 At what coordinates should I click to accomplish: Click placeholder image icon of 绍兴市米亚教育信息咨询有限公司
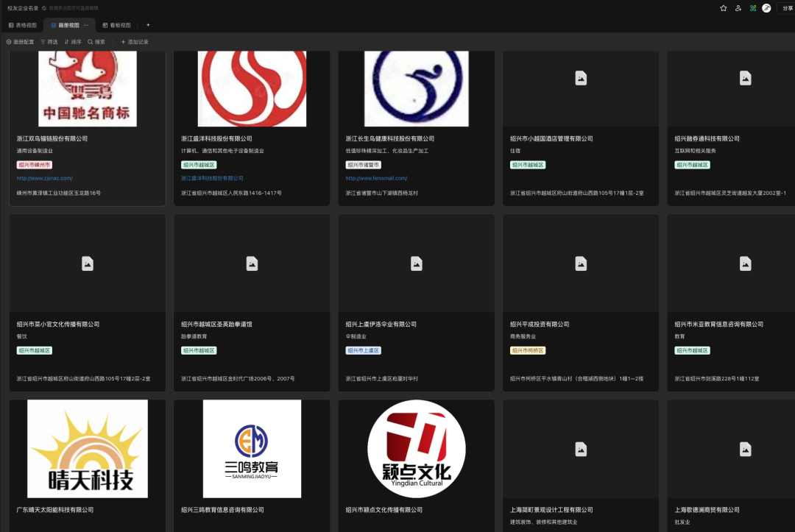pos(745,263)
